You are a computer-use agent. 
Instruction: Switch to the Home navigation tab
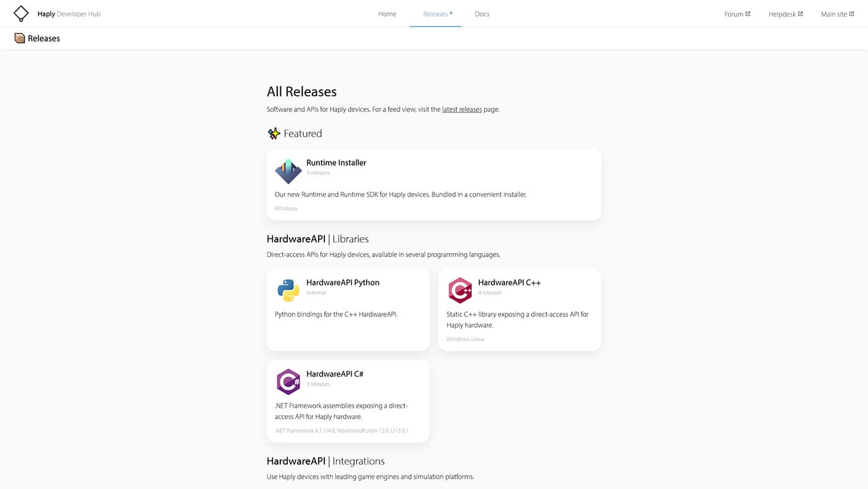click(x=387, y=14)
